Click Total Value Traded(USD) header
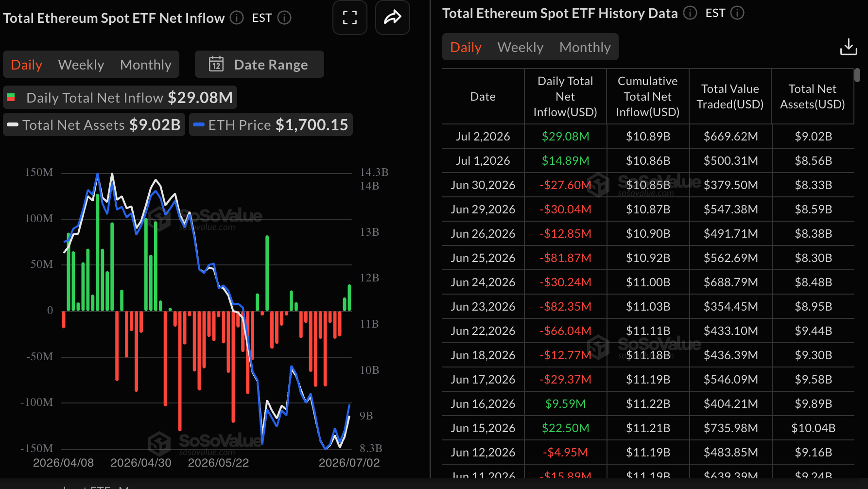Image resolution: width=868 pixels, height=489 pixels. 730,97
